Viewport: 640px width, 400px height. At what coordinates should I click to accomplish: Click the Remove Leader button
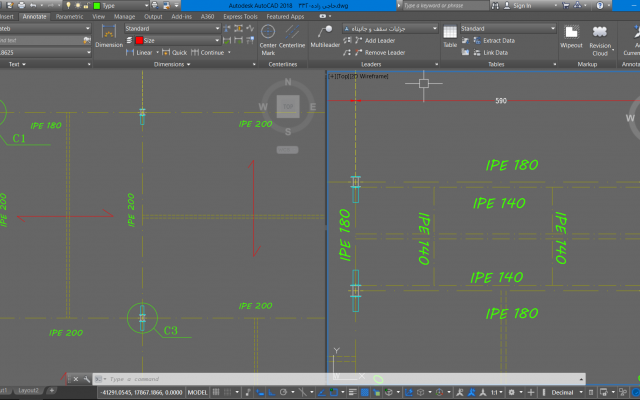(380, 52)
